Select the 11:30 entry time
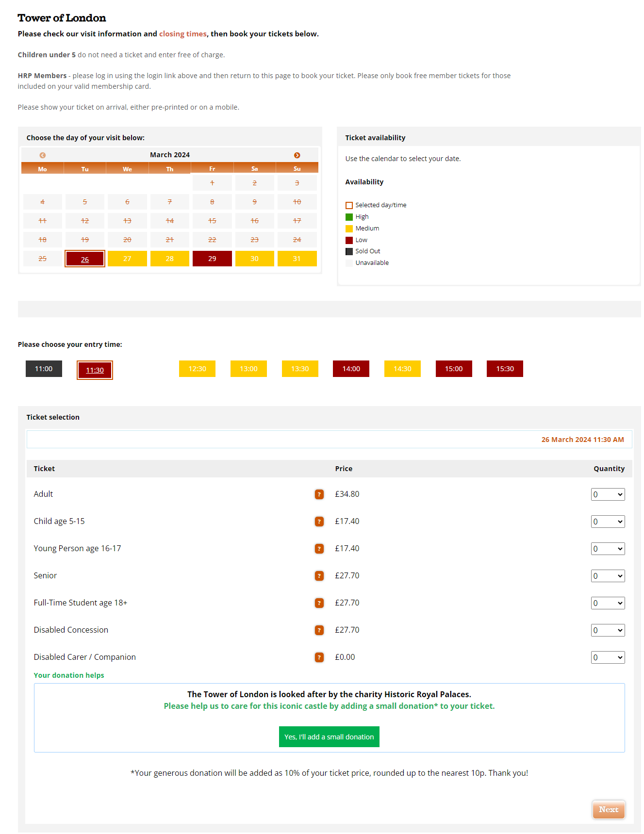Image resolution: width=644 pixels, height=834 pixels. [x=95, y=370]
